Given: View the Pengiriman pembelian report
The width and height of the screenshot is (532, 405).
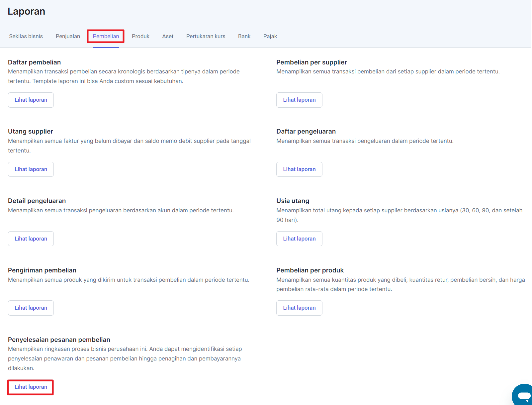Looking at the screenshot, I should click(31, 308).
